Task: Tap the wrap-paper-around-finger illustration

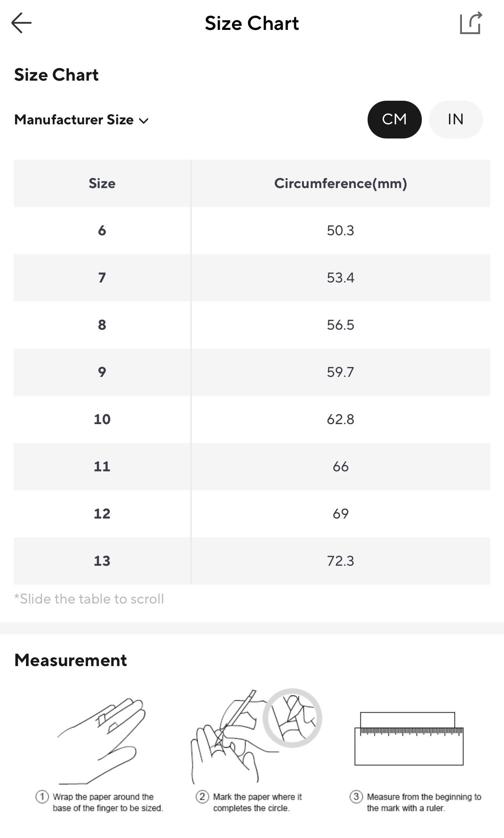Action: pos(102,740)
